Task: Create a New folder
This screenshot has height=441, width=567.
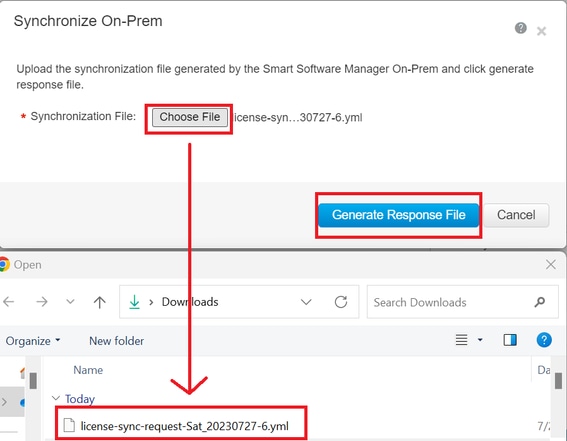Action: point(116,341)
